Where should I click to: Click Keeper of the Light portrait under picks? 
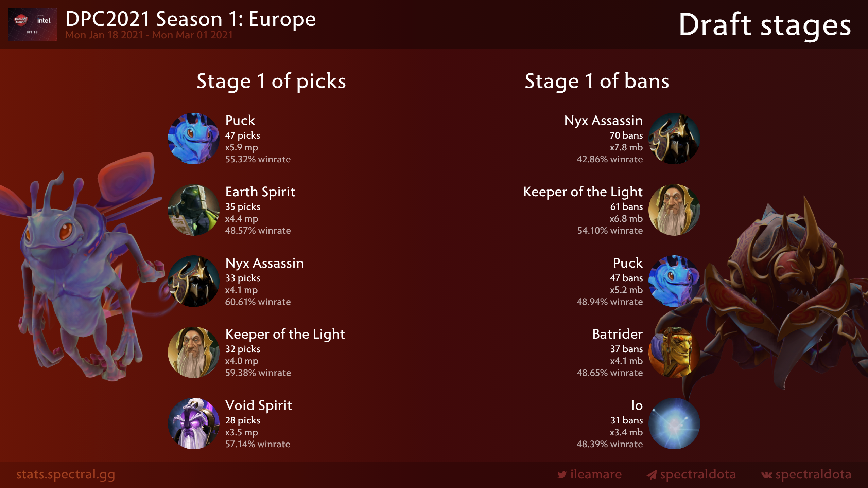pyautogui.click(x=194, y=352)
